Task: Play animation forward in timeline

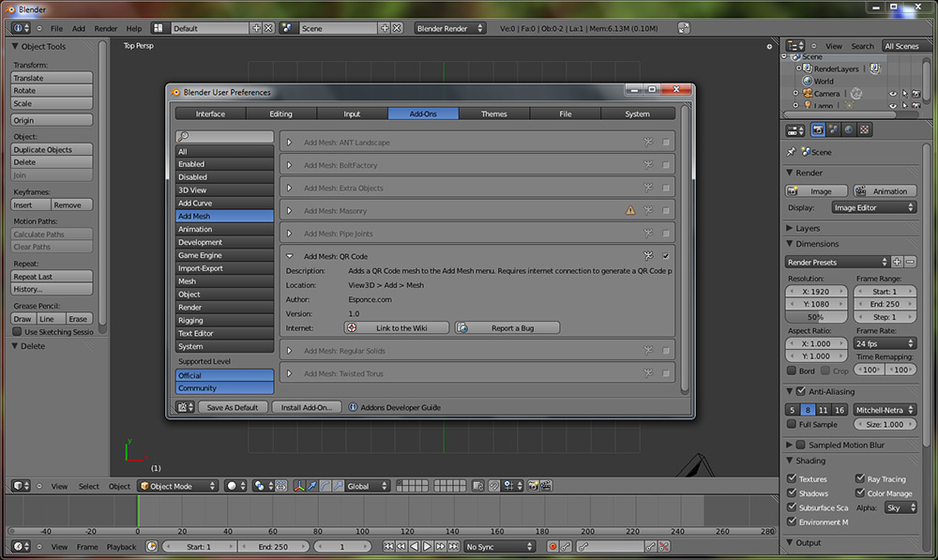Action: 427,546
